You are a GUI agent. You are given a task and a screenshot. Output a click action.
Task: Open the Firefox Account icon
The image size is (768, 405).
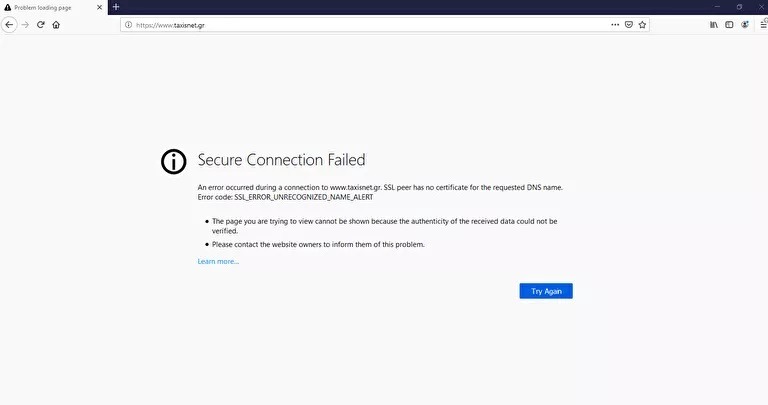click(745, 25)
